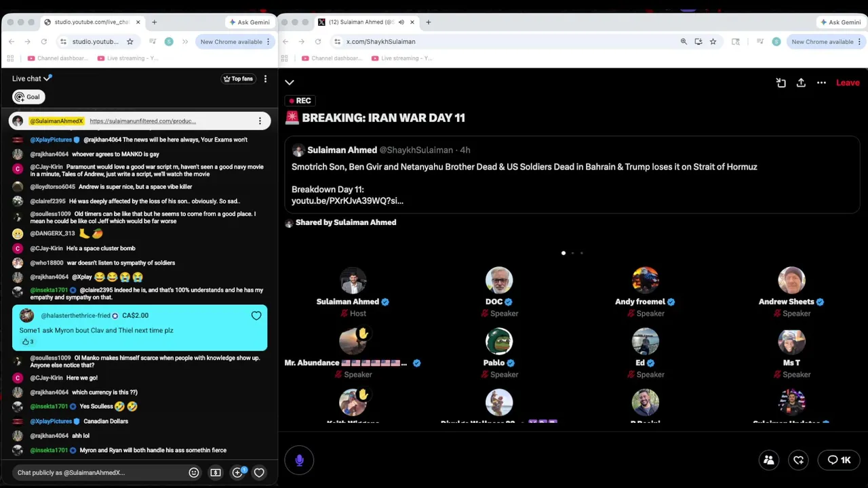Open the emoji picker in the chat box
The height and width of the screenshot is (488, 868).
[x=194, y=472]
